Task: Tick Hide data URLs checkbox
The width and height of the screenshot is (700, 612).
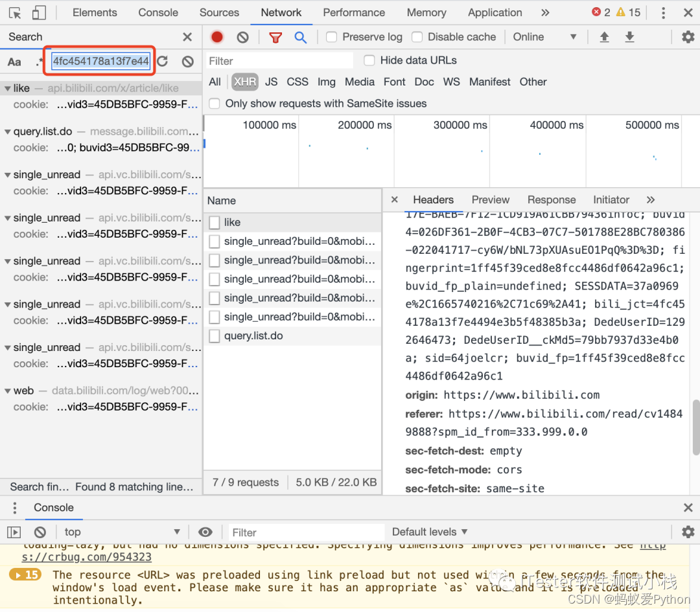Action: [369, 60]
